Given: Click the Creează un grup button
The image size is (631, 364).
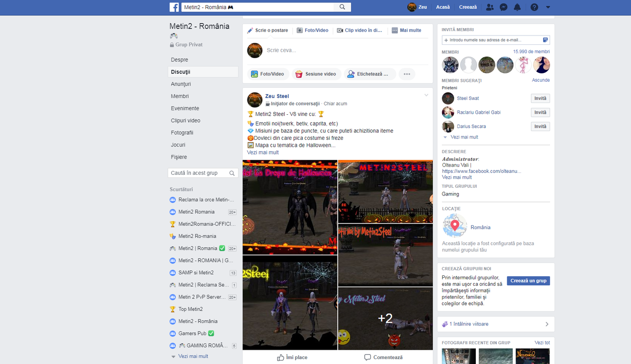Looking at the screenshot, I should click(x=528, y=280).
